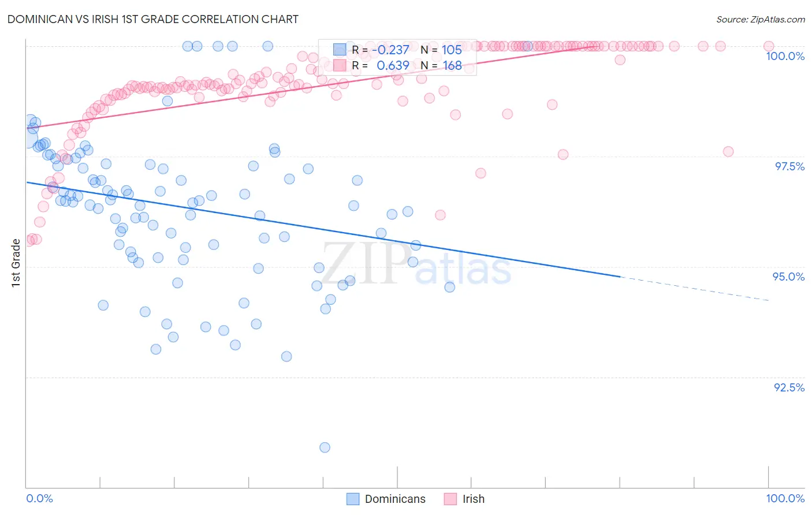Click the chart title text

pyautogui.click(x=153, y=19)
